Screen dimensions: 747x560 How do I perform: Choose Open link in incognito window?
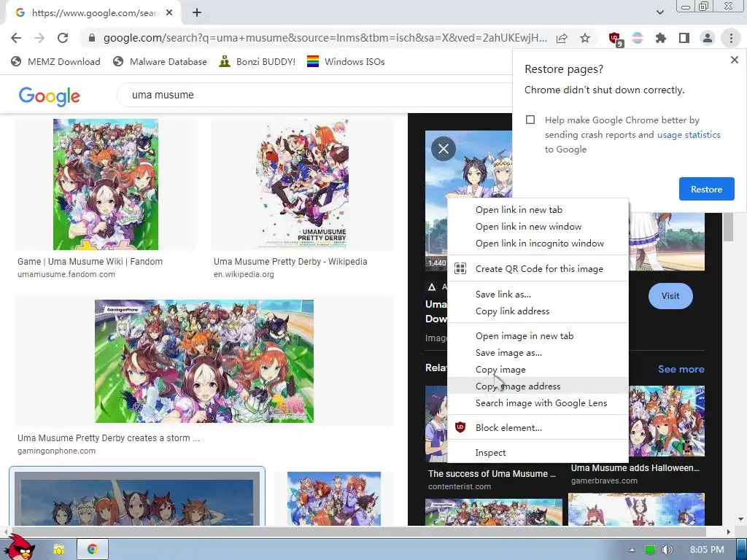click(538, 244)
